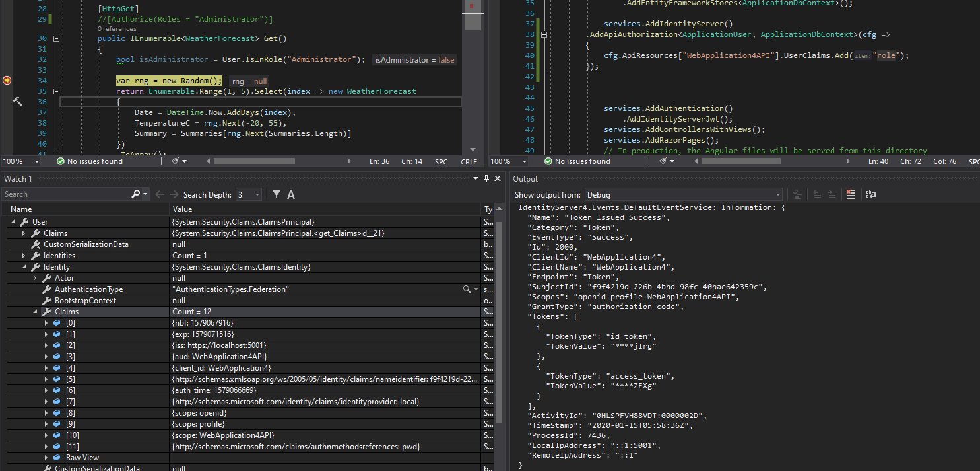Click the Watch 1 panel title tab

pyautogui.click(x=18, y=179)
